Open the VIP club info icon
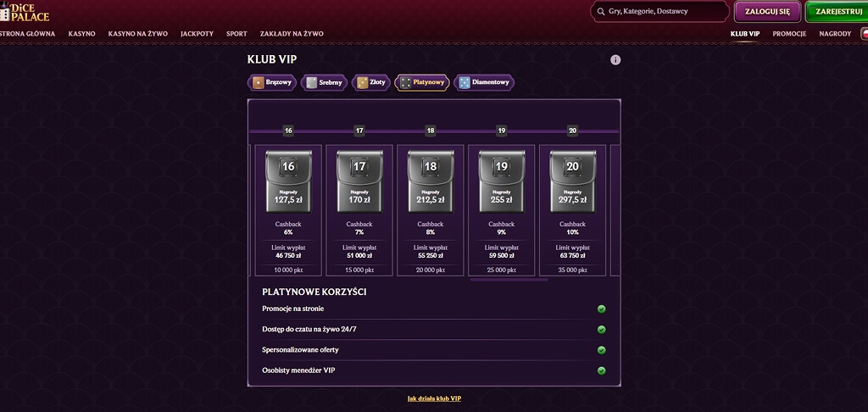868x412 pixels. (x=615, y=60)
